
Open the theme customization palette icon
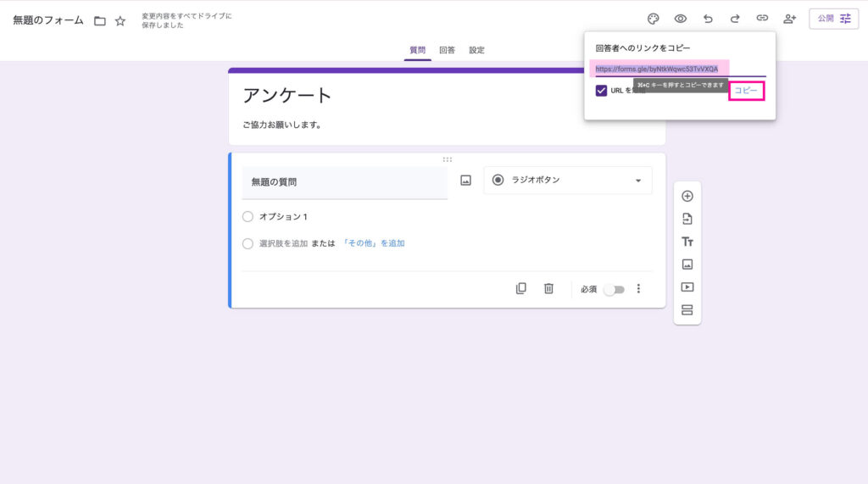click(653, 19)
